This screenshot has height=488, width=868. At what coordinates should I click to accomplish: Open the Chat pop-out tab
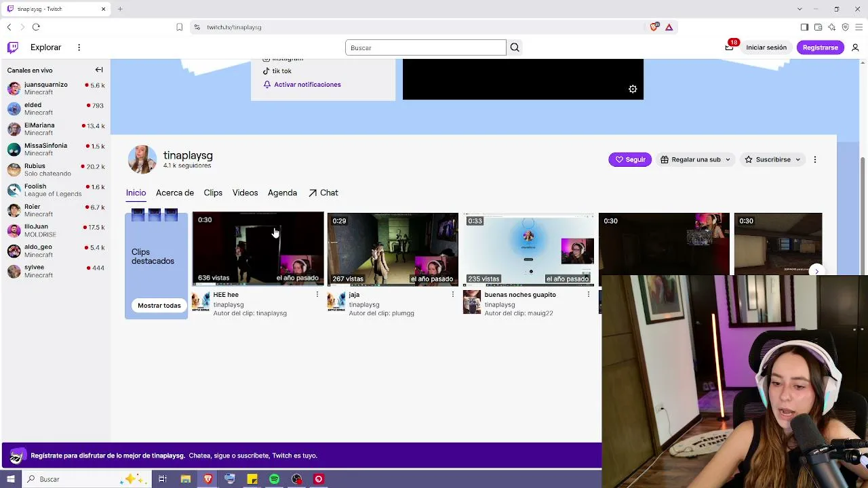(323, 193)
